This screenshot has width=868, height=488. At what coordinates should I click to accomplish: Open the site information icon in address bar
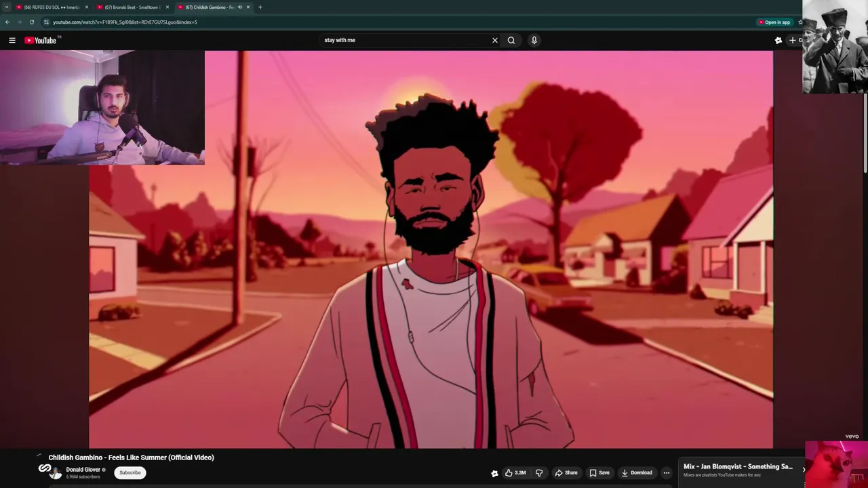point(46,22)
